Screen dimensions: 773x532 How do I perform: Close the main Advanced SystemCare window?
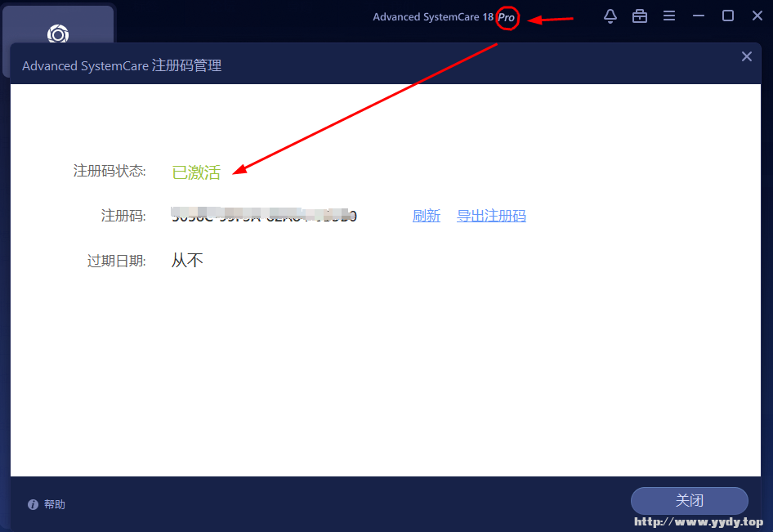(x=757, y=16)
